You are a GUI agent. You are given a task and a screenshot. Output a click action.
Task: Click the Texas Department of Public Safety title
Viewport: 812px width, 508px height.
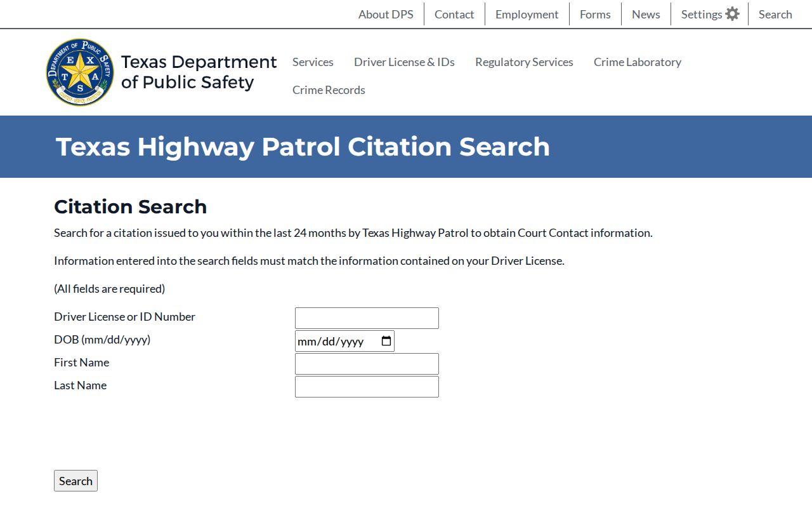(x=199, y=72)
